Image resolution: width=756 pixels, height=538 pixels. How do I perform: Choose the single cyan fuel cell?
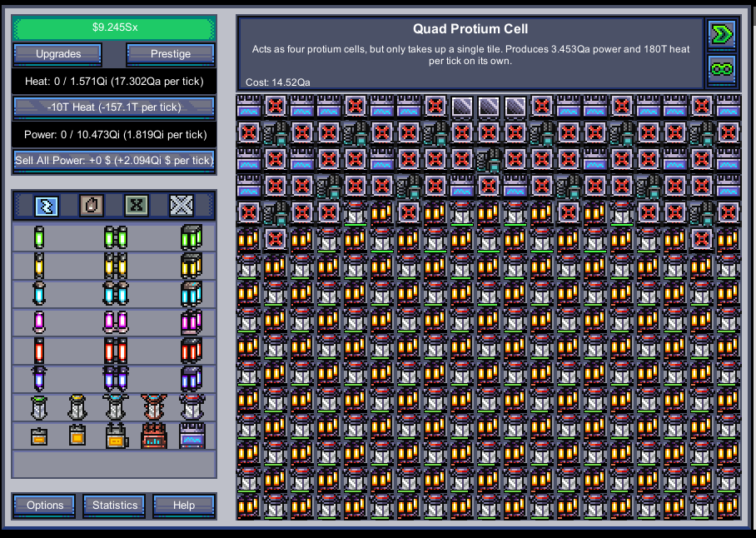pos(39,294)
